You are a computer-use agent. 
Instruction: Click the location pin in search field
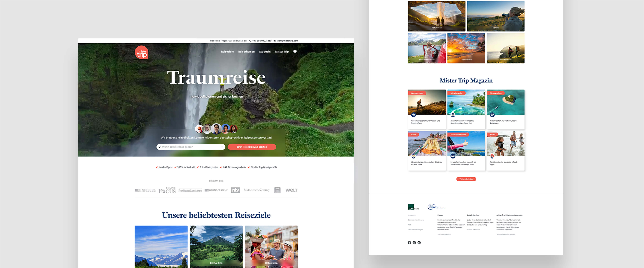tap(160, 147)
